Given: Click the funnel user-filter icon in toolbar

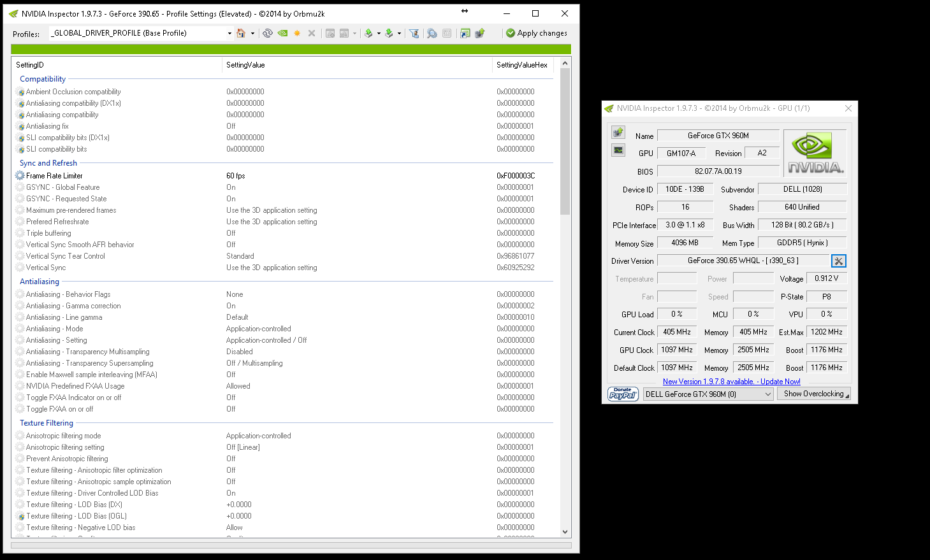Looking at the screenshot, I should pyautogui.click(x=414, y=33).
